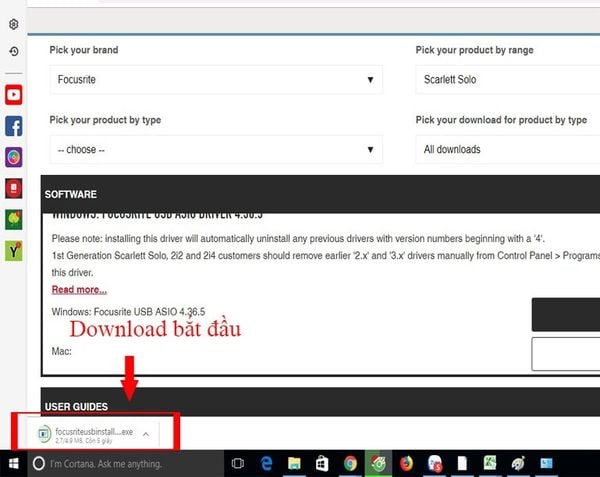The height and width of the screenshot is (477, 600).
Task: Click the 'Read more...' link
Action: pyautogui.click(x=79, y=290)
